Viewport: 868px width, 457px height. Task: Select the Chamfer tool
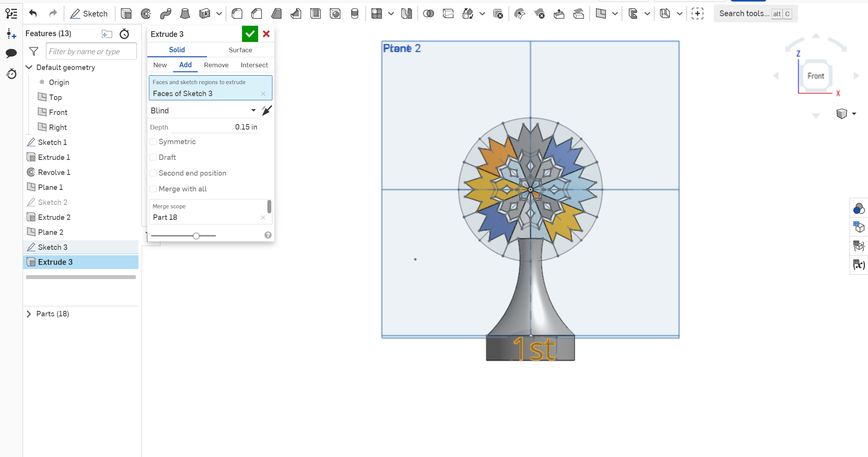pos(256,13)
